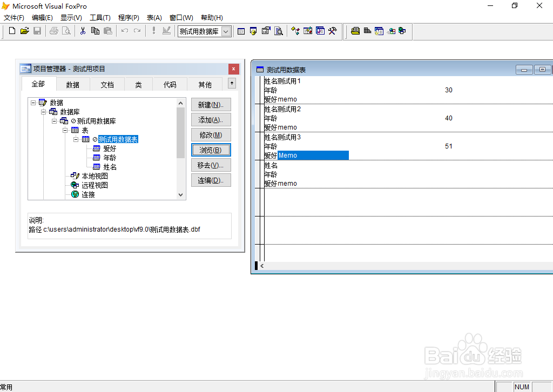Open the Toolbox hammer and wrench icon
The width and height of the screenshot is (553, 392).
tap(333, 31)
